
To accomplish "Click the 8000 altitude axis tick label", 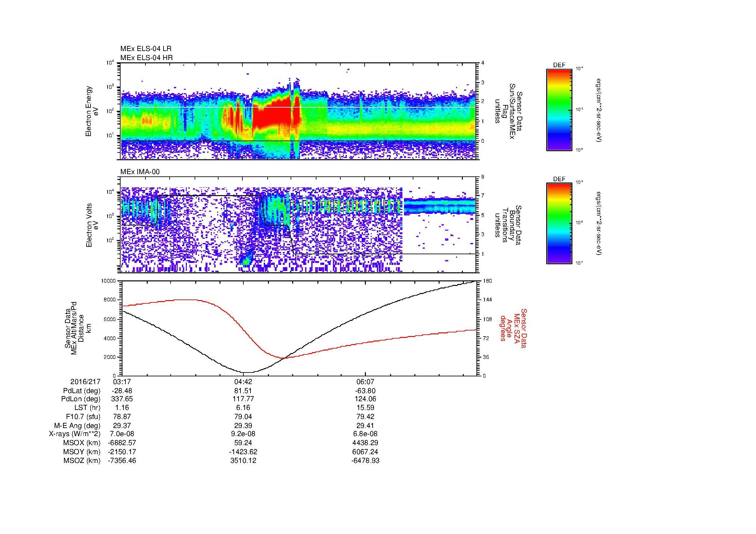I will [x=109, y=300].
